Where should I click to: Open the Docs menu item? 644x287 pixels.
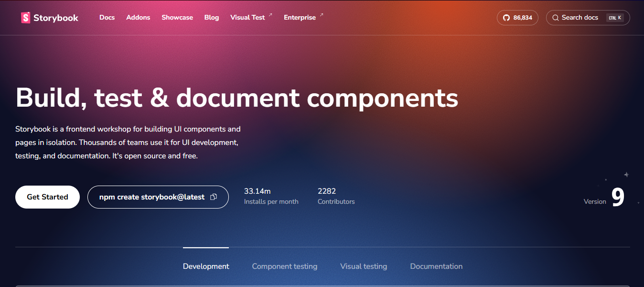point(107,18)
